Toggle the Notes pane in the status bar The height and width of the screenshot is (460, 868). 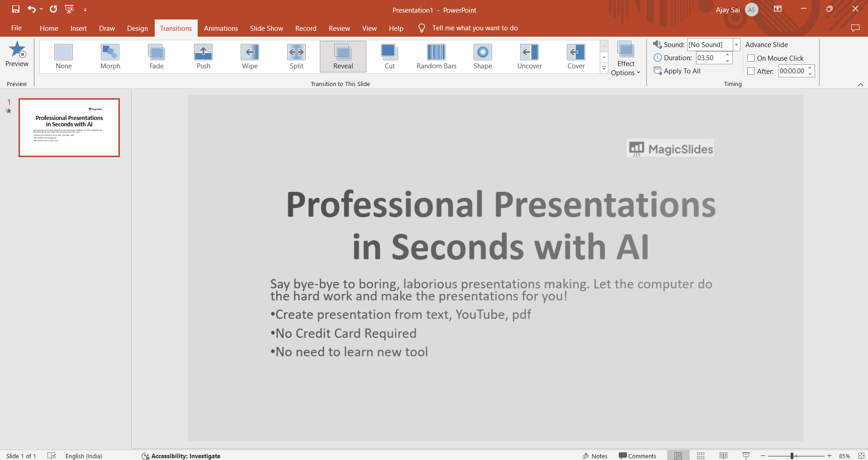(595, 455)
